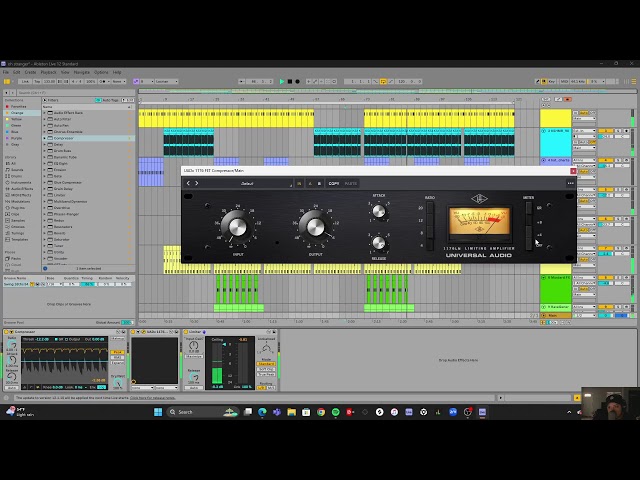The height and width of the screenshot is (480, 640).
Task: Open the three-dots menu in UAD plugin
Action: point(570,184)
